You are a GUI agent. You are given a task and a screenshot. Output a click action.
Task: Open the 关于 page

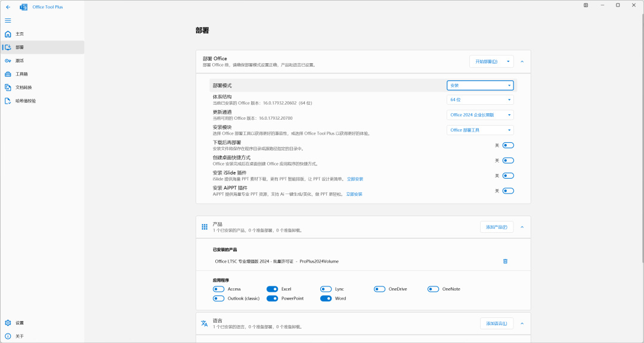(x=42, y=336)
